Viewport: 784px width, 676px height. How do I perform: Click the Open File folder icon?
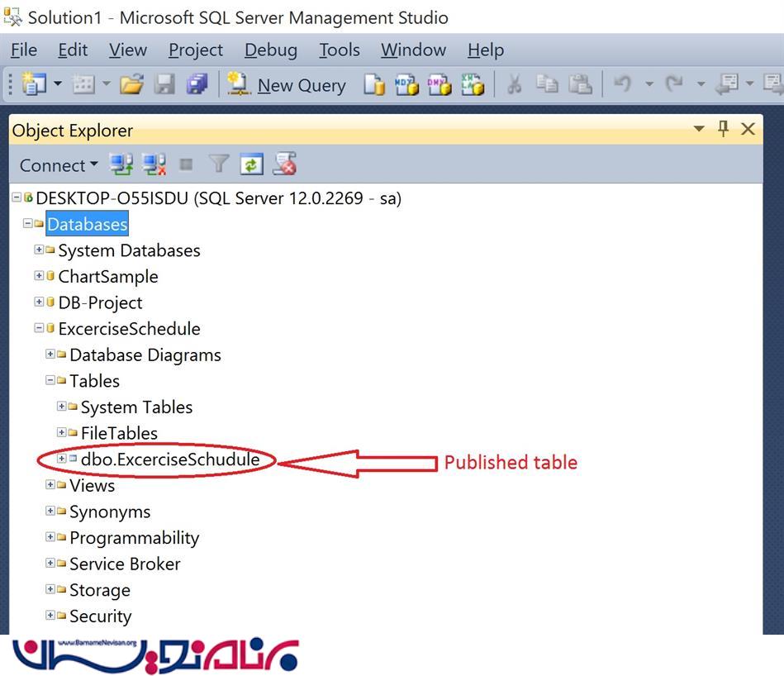pos(131,84)
